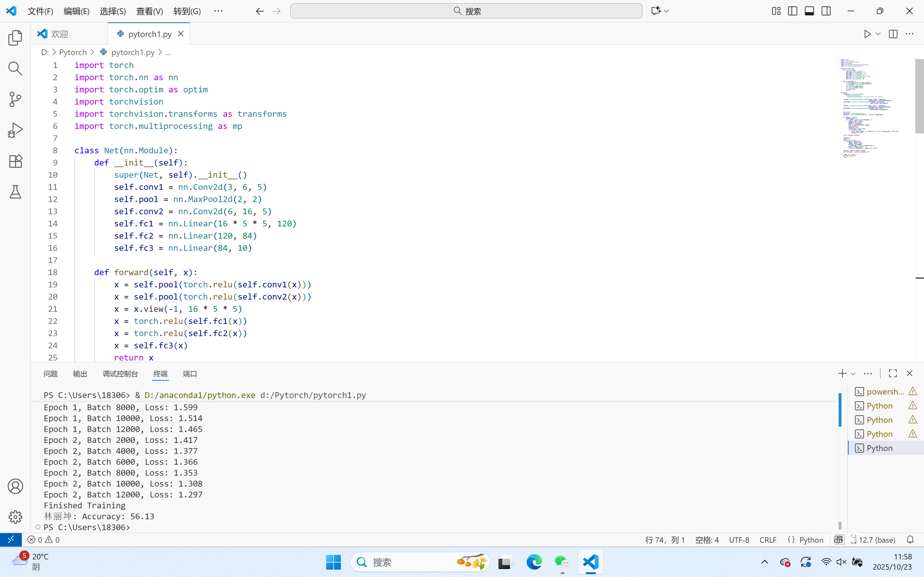
Task: Open the Testing flask view
Action: [x=15, y=192]
